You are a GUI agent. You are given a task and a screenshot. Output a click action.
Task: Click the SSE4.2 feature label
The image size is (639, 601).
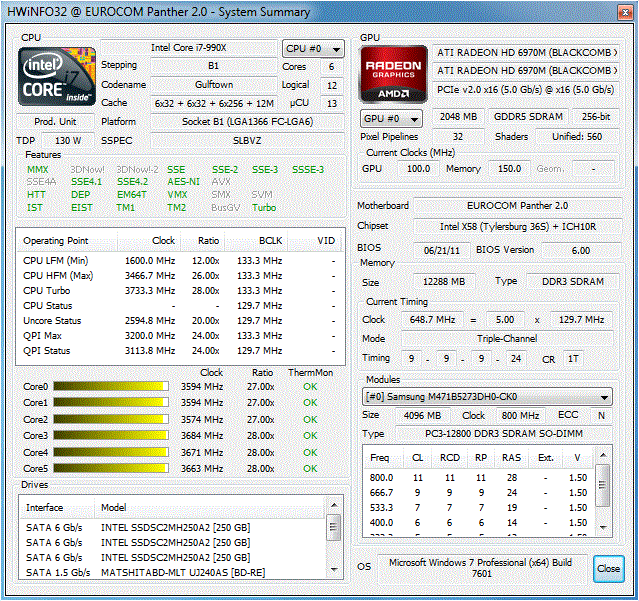(132, 182)
